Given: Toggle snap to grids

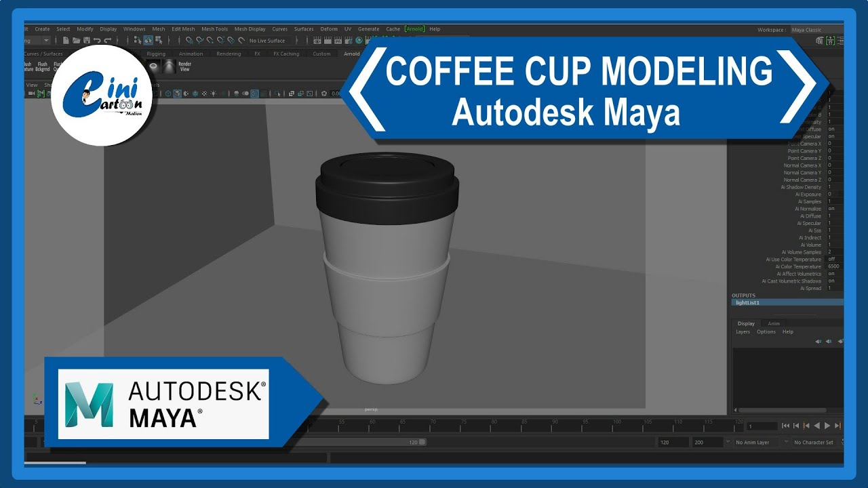Looking at the screenshot, I should pyautogui.click(x=189, y=41).
